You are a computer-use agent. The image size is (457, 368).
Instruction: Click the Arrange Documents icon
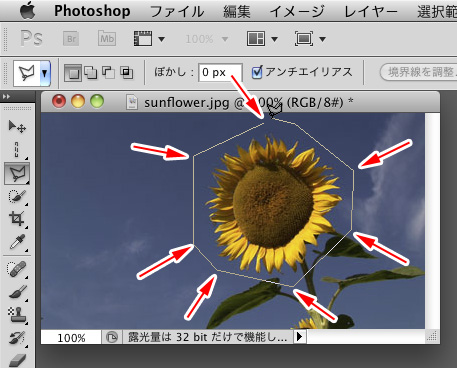pos(256,39)
